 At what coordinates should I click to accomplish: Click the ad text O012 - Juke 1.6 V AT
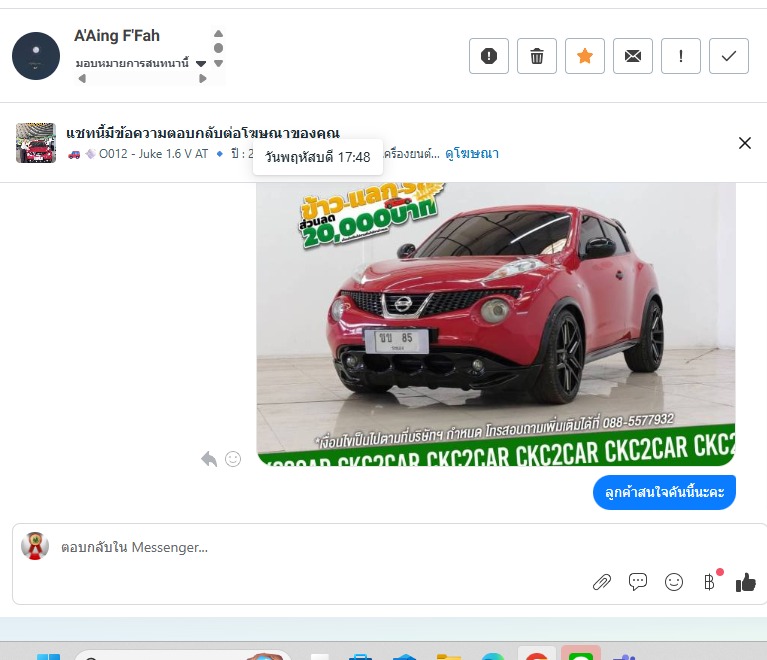coord(154,154)
